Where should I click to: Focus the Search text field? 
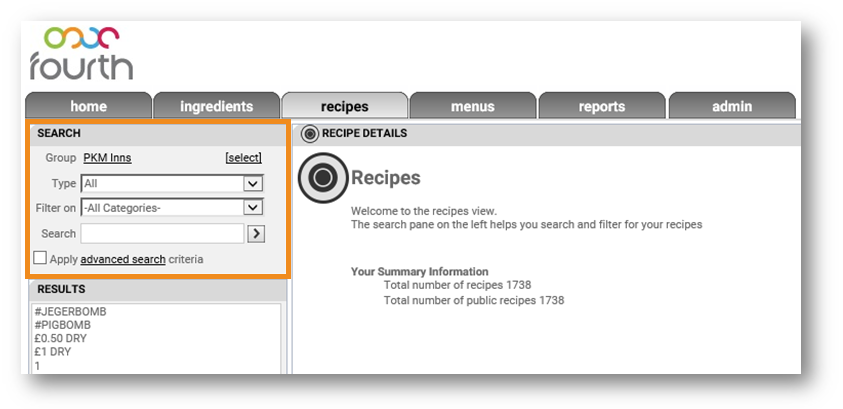click(x=162, y=233)
